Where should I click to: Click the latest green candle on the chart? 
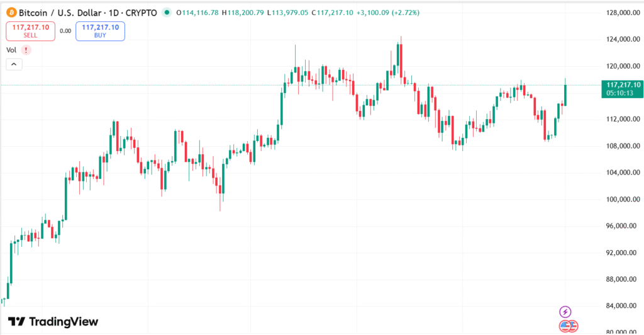pyautogui.click(x=565, y=94)
